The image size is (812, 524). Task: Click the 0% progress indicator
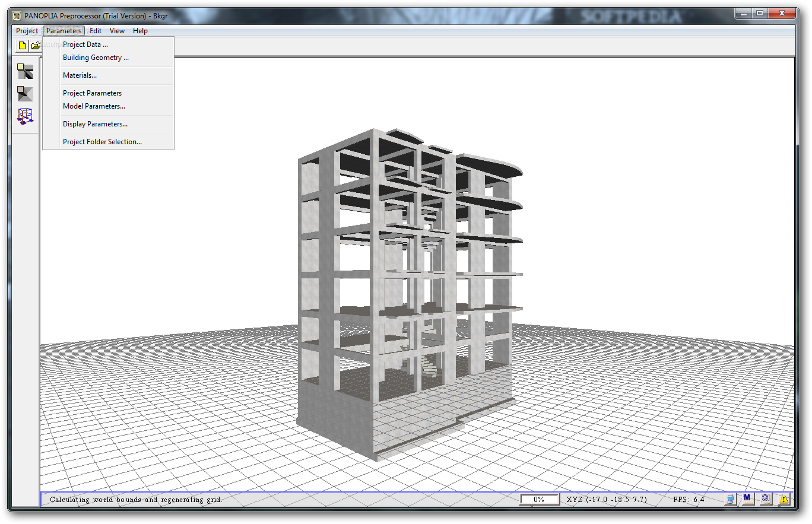coord(540,500)
